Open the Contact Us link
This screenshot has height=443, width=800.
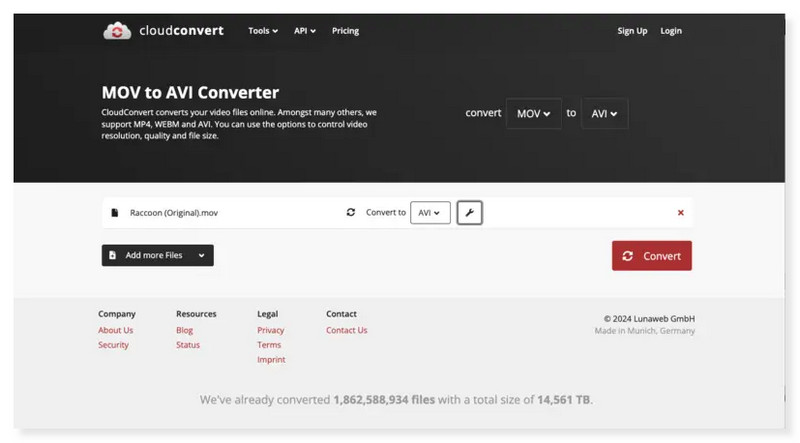pyautogui.click(x=346, y=330)
